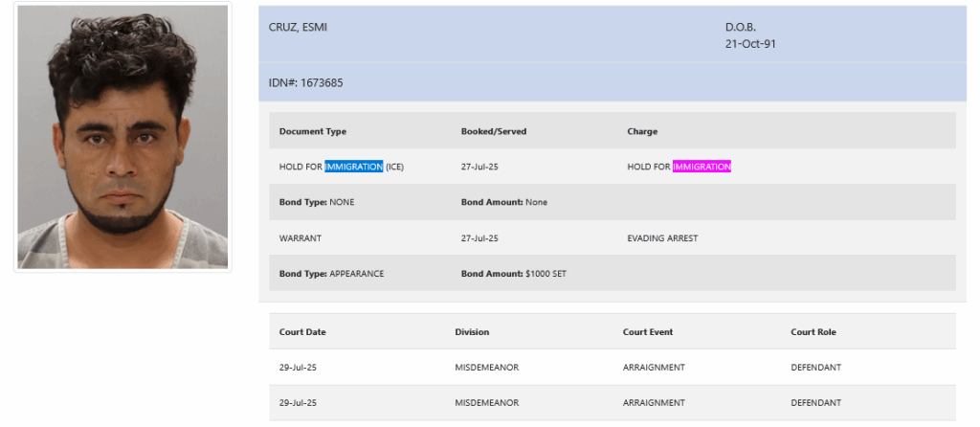Click the magenta-highlighted IMMIGRATION word

702,167
